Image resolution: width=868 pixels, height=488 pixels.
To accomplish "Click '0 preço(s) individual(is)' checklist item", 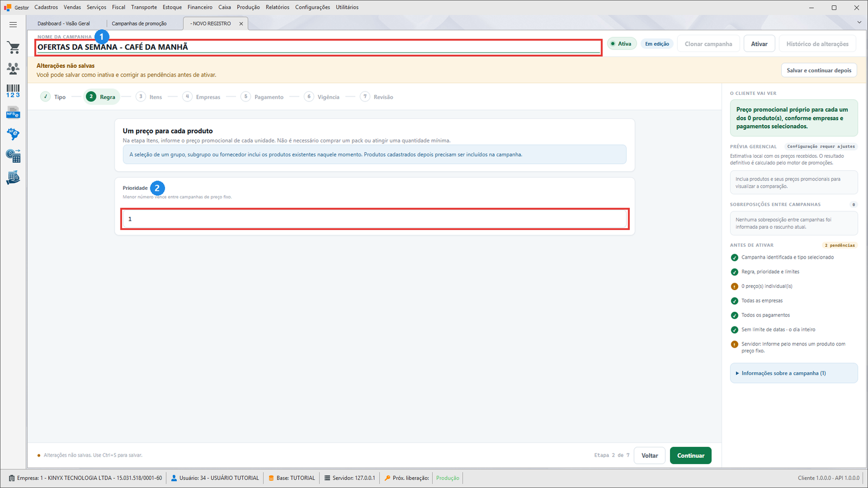I will click(767, 286).
